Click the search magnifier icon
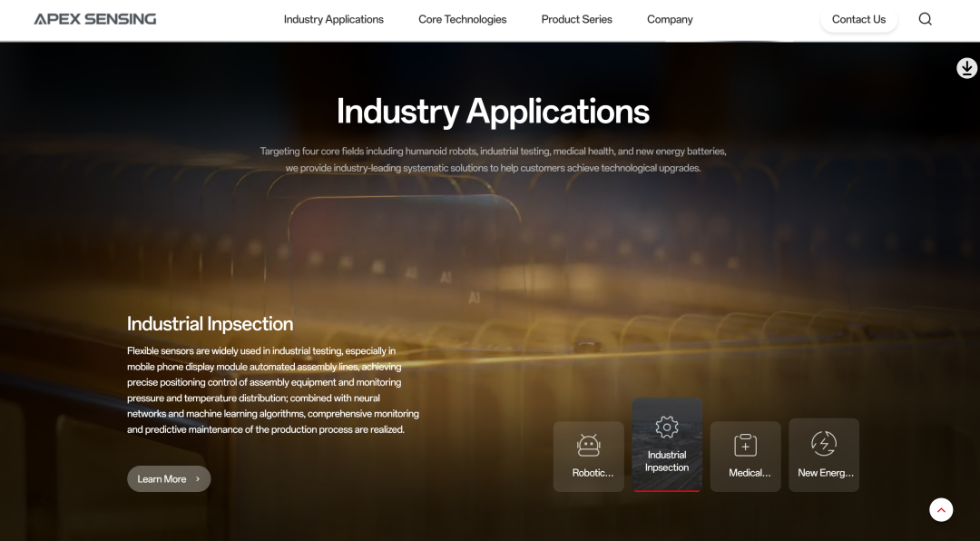 (x=925, y=19)
